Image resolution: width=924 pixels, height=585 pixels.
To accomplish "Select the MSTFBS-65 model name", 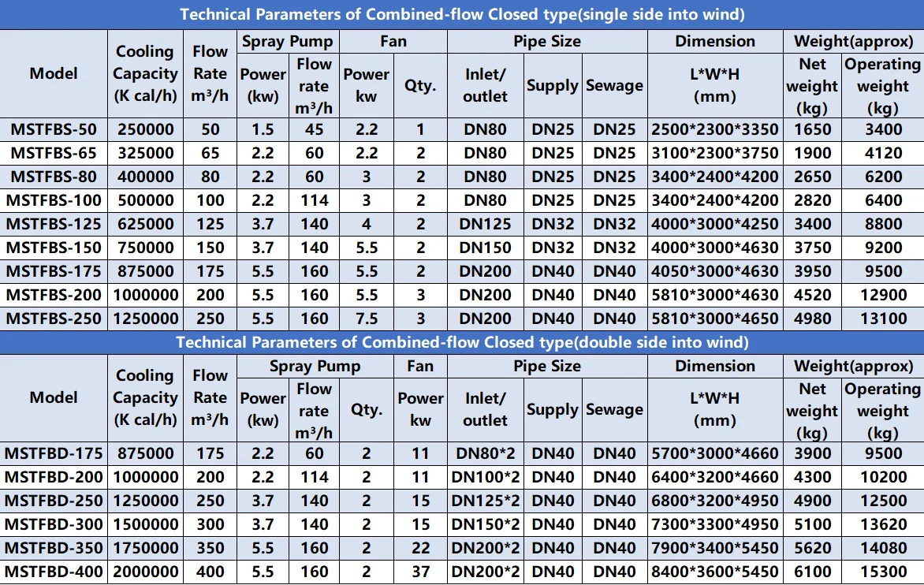I will (x=54, y=153).
